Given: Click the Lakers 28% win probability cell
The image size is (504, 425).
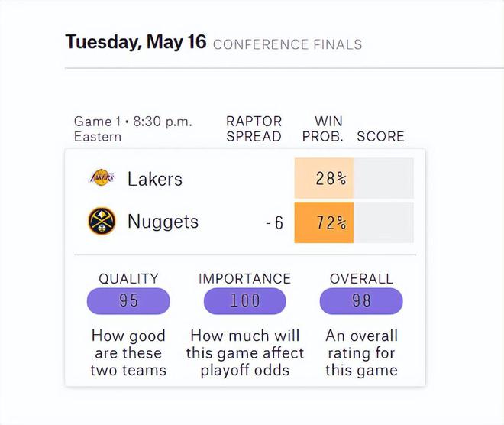Looking at the screenshot, I should point(324,178).
